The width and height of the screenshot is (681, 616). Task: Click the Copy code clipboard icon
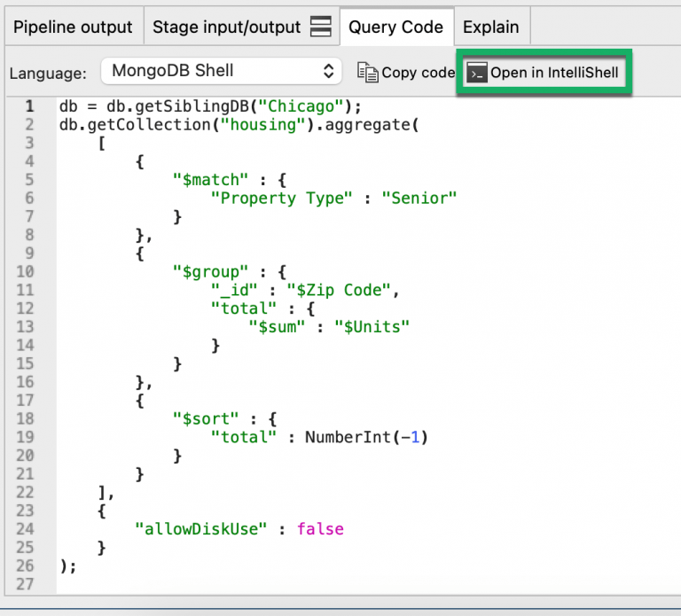coord(368,72)
